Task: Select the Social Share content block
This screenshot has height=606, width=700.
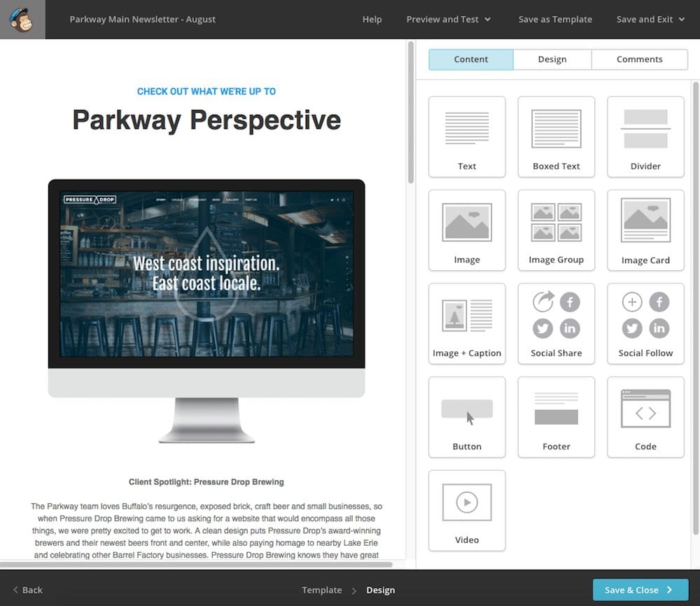Action: coord(556,323)
